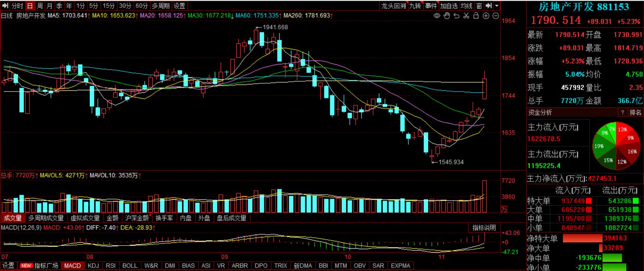
Task: Click the 1941.668 high price marker
Action: pos(275,27)
